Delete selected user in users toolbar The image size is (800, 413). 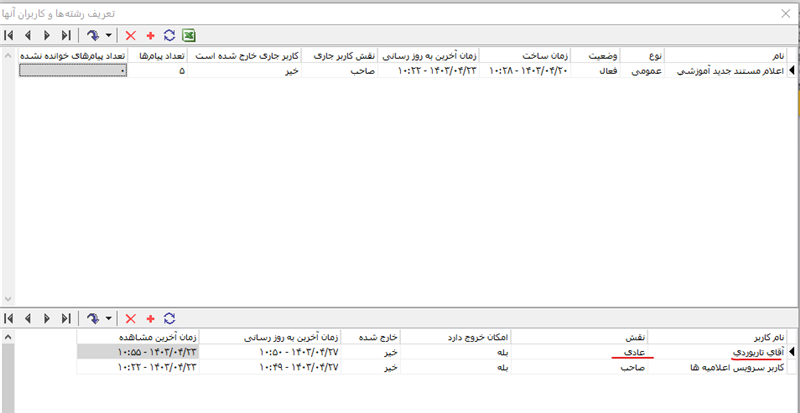[x=130, y=318]
